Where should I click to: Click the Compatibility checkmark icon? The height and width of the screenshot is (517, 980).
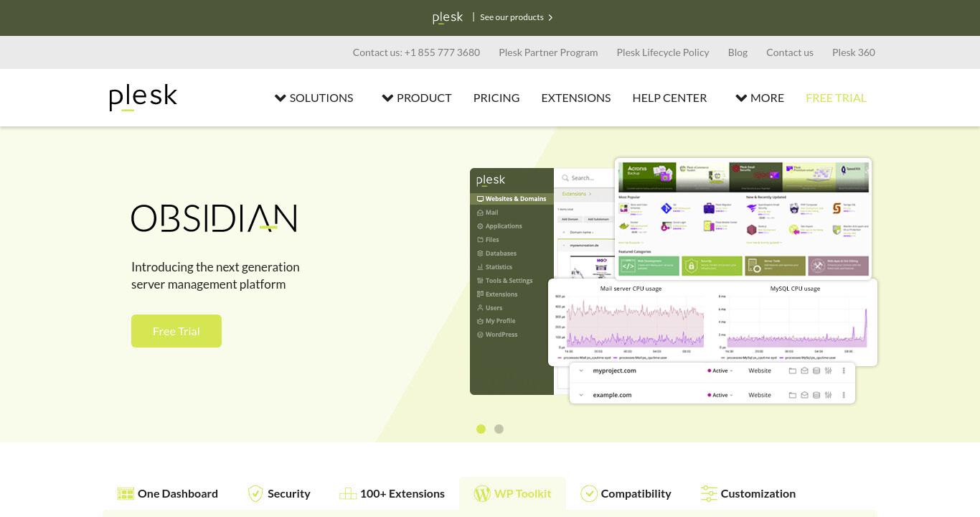(x=589, y=493)
